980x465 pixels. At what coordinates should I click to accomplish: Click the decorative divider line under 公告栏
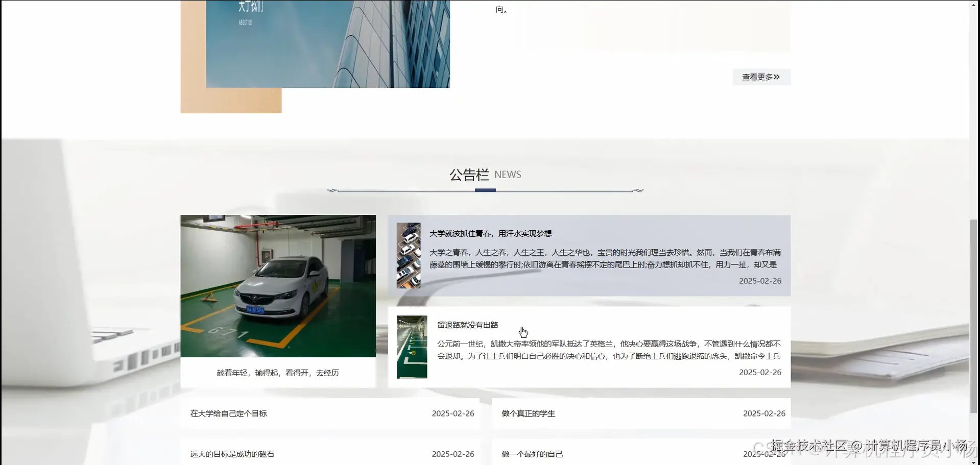[485, 190]
